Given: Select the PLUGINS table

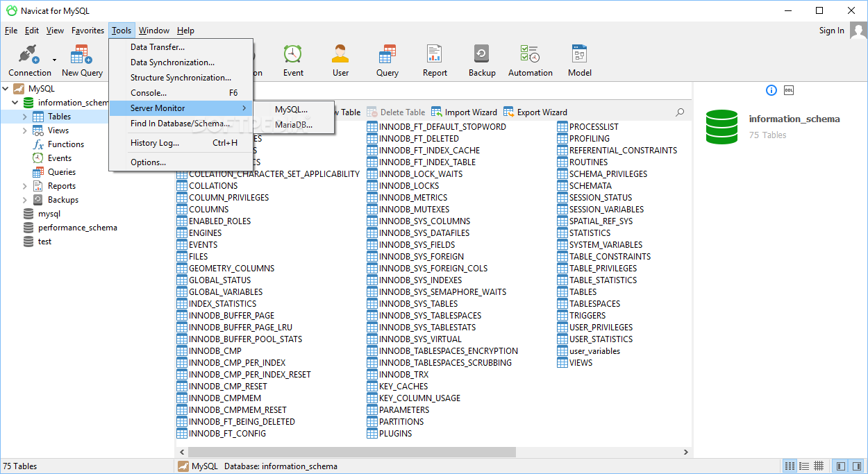Looking at the screenshot, I should (x=395, y=434).
